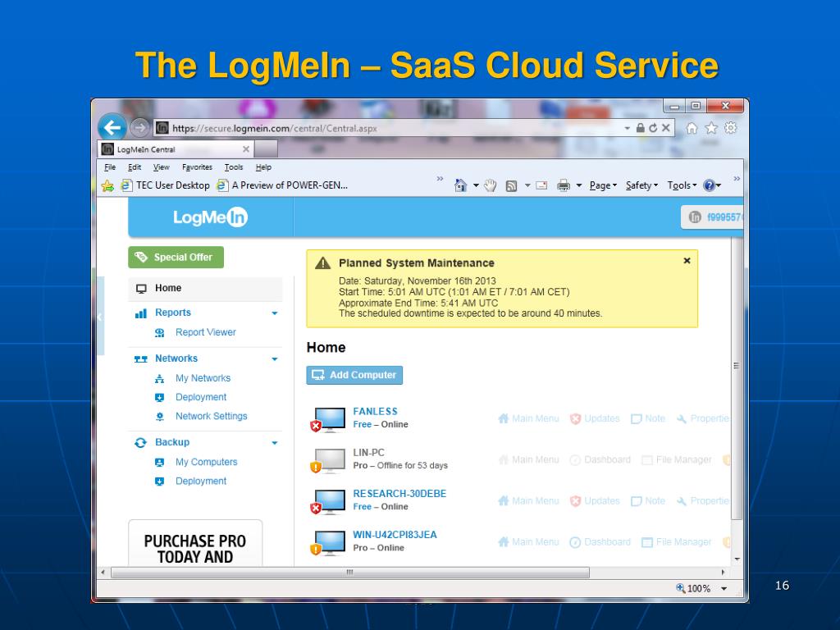This screenshot has height=630, width=840.
Task: Open the FANLESS computer link
Action: pyautogui.click(x=375, y=412)
